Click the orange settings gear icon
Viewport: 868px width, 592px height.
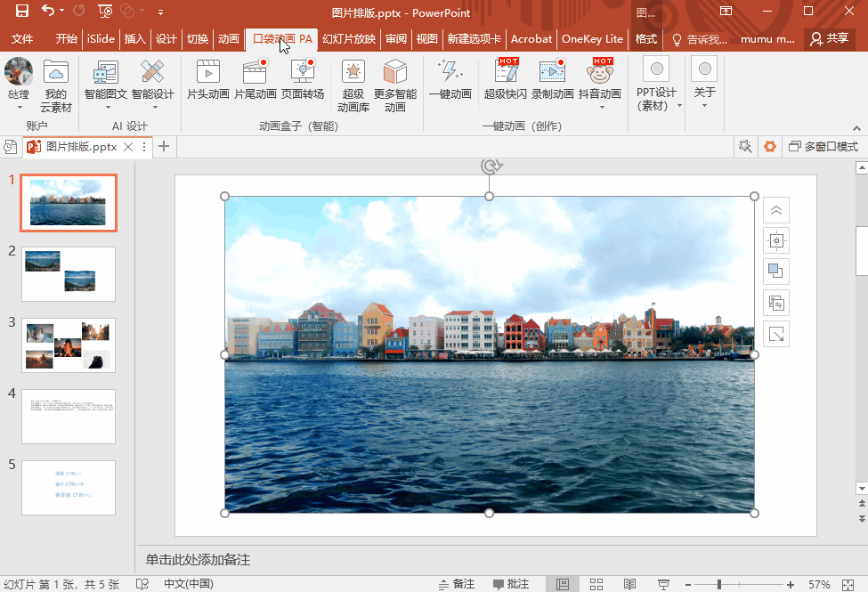[x=769, y=146]
